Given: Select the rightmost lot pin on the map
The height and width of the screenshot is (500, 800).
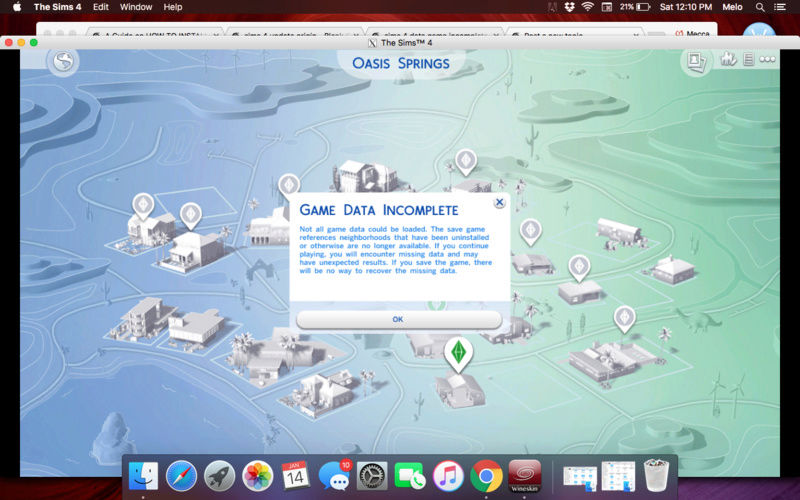Looking at the screenshot, I should pos(624,319).
